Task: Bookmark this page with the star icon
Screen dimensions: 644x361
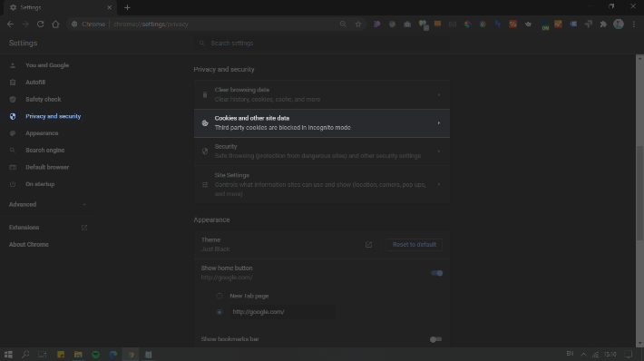Action: (x=358, y=24)
